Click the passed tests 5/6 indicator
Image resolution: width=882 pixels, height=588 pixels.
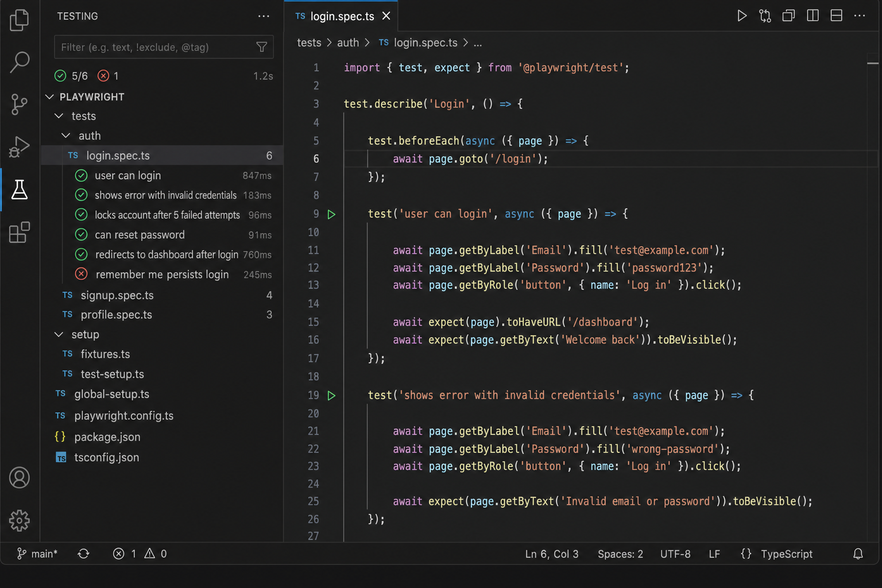[x=71, y=76]
